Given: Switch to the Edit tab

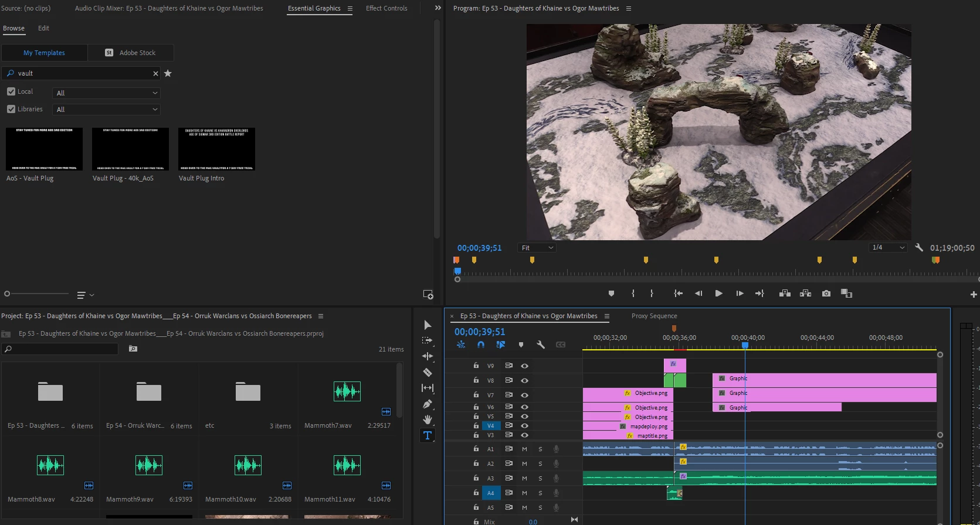Looking at the screenshot, I should tap(43, 28).
